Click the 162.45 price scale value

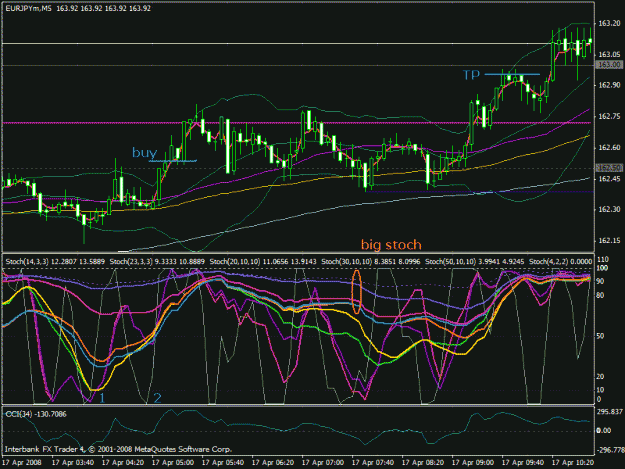[609, 179]
